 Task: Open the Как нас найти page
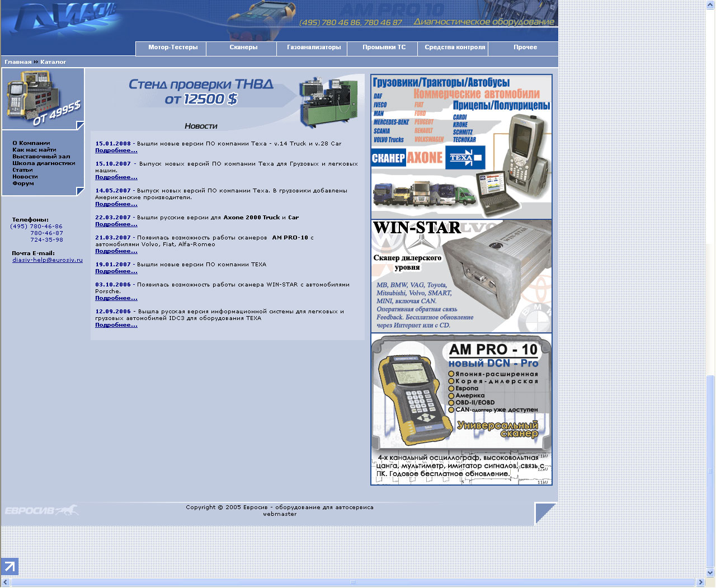(x=34, y=150)
